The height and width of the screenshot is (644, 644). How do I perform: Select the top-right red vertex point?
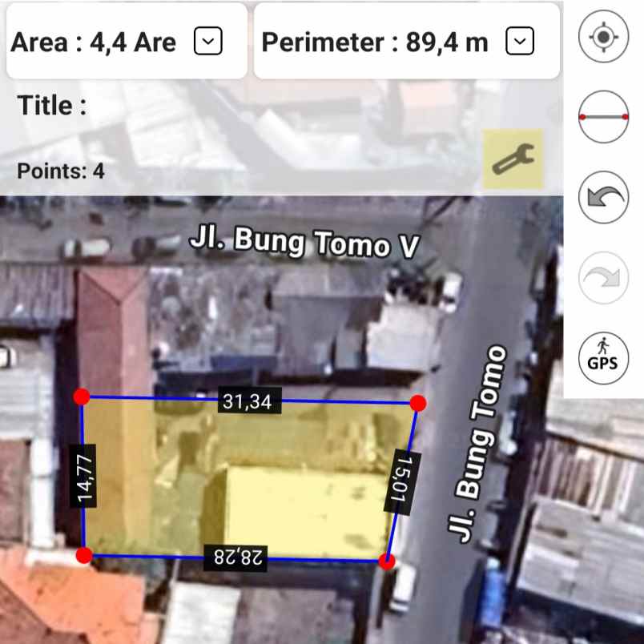[418, 403]
